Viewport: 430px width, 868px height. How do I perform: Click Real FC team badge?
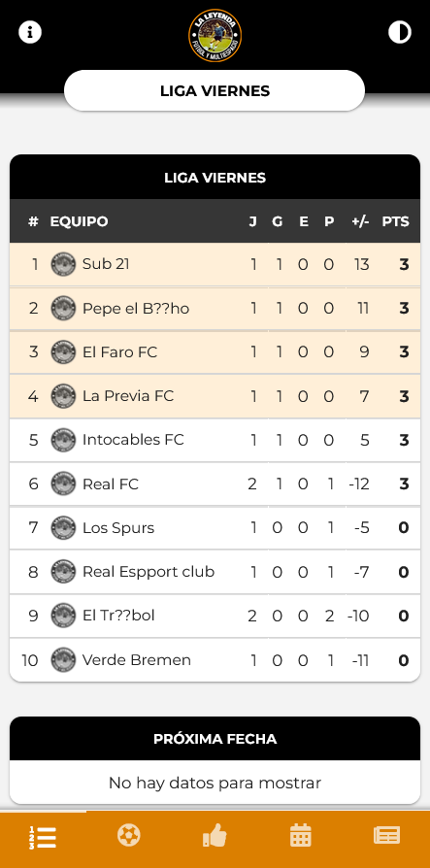63,484
